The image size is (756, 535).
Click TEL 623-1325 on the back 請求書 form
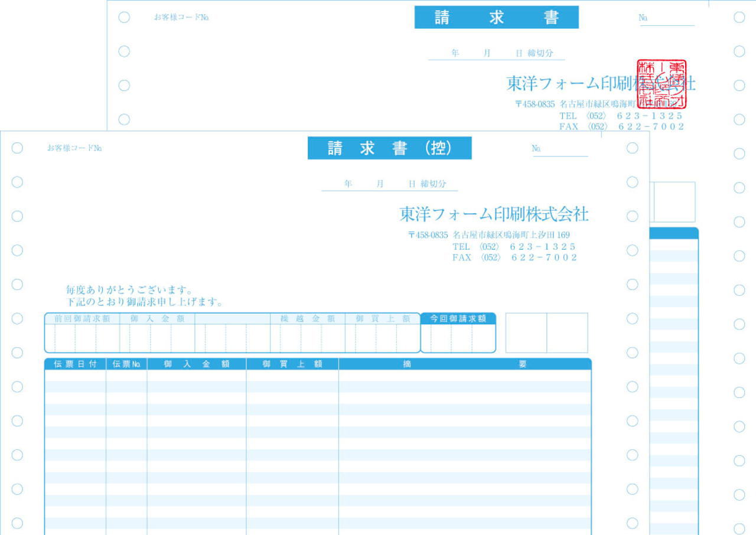tap(621, 116)
